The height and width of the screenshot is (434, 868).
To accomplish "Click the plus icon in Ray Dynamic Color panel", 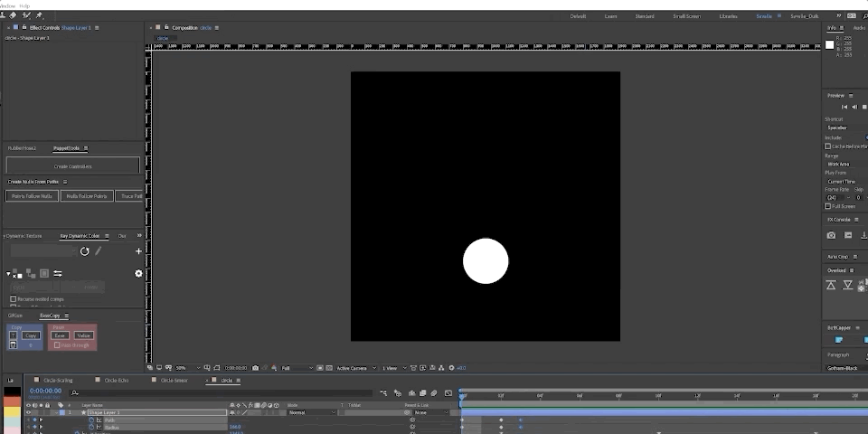I will [x=138, y=251].
